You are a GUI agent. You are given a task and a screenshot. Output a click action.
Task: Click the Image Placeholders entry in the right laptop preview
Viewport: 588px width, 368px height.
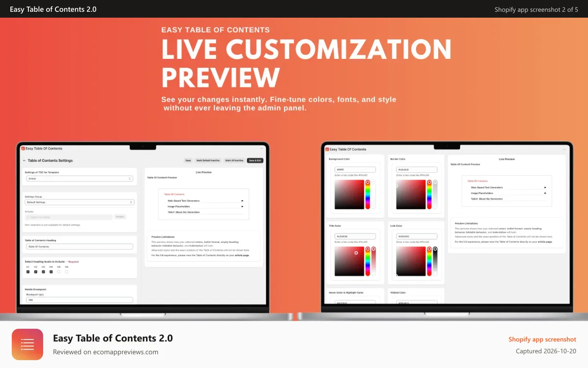482,193
